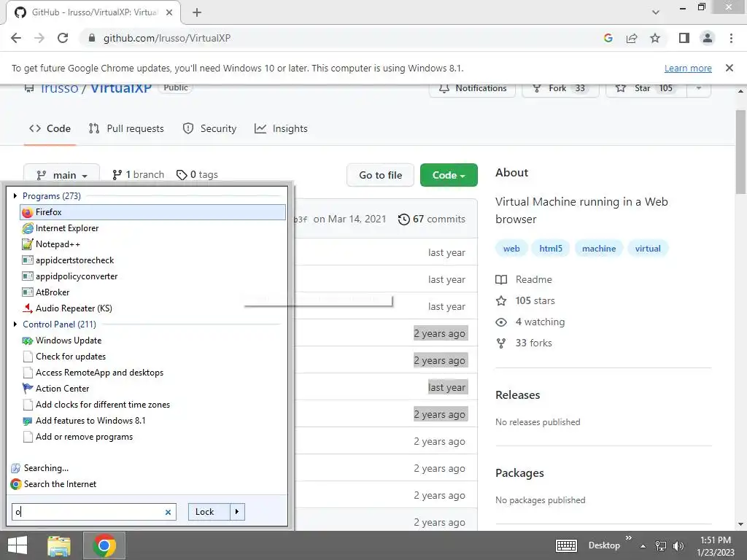Open the main branch dropdown
747x560 pixels.
[61, 175]
